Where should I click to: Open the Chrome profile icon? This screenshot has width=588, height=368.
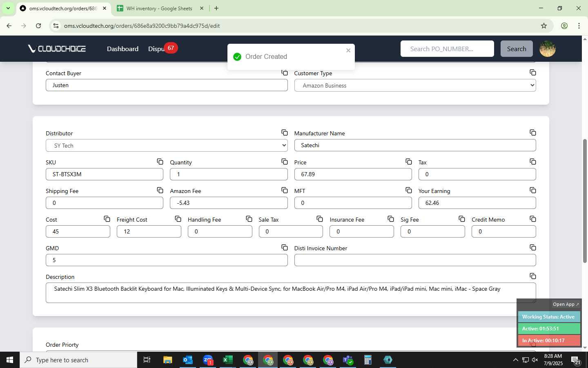click(564, 26)
